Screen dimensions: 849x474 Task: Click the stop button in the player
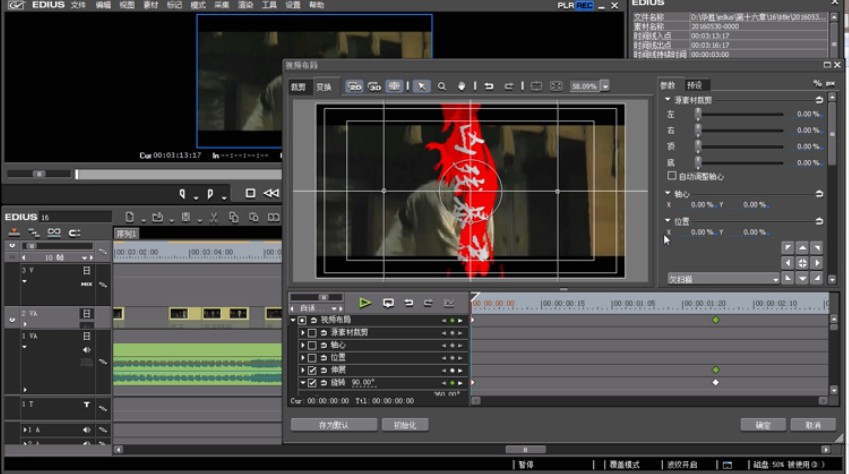[250, 193]
